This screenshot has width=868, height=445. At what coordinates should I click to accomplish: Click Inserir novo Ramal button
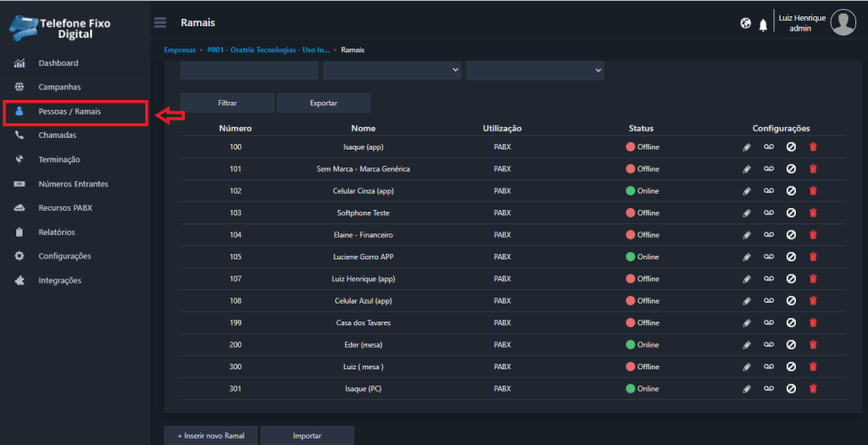(x=211, y=436)
